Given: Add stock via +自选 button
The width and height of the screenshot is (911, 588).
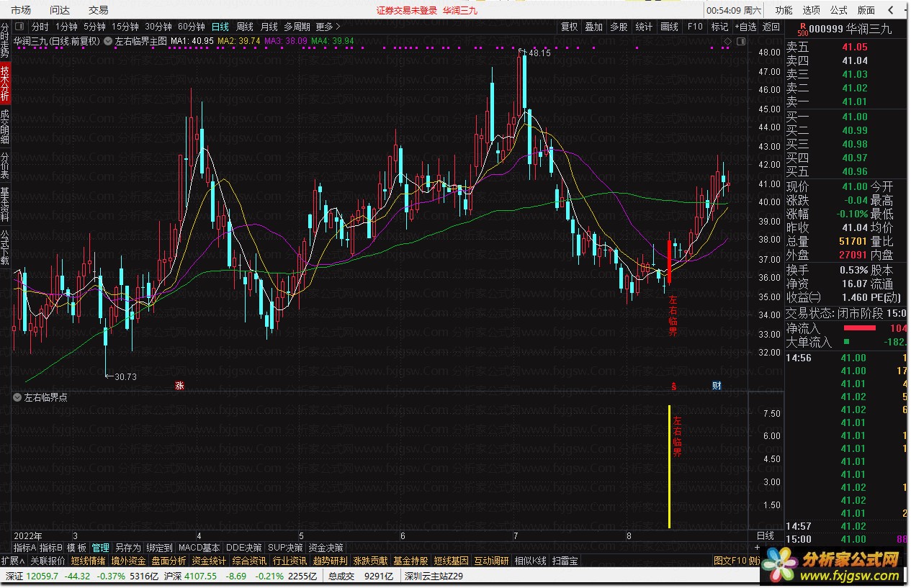Looking at the screenshot, I should coord(745,27).
